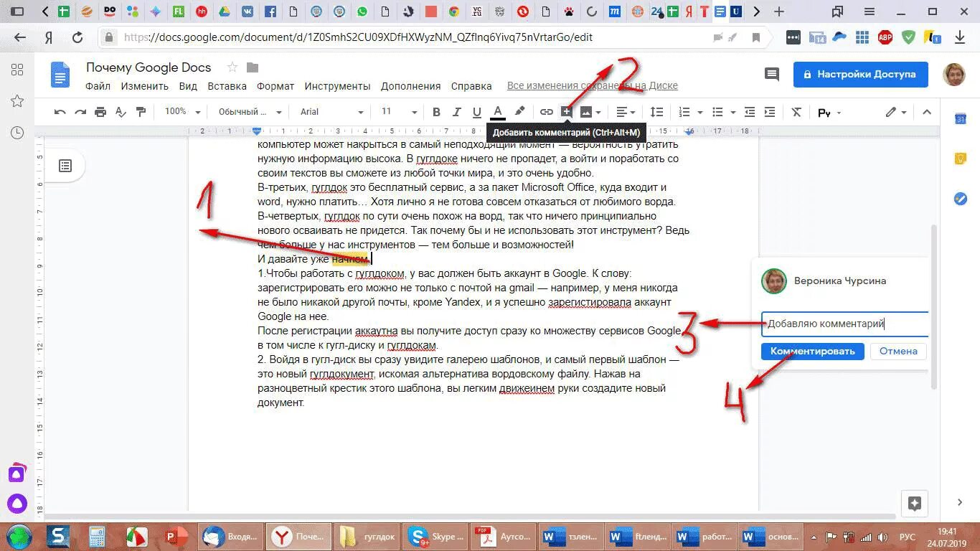980x551 pixels.
Task: Open the Справка menu
Action: coord(471,86)
